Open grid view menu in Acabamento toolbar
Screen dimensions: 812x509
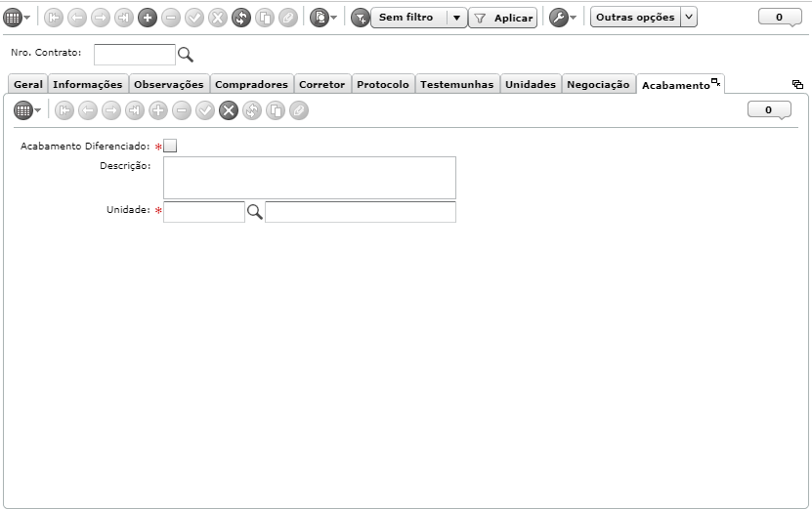click(x=27, y=110)
